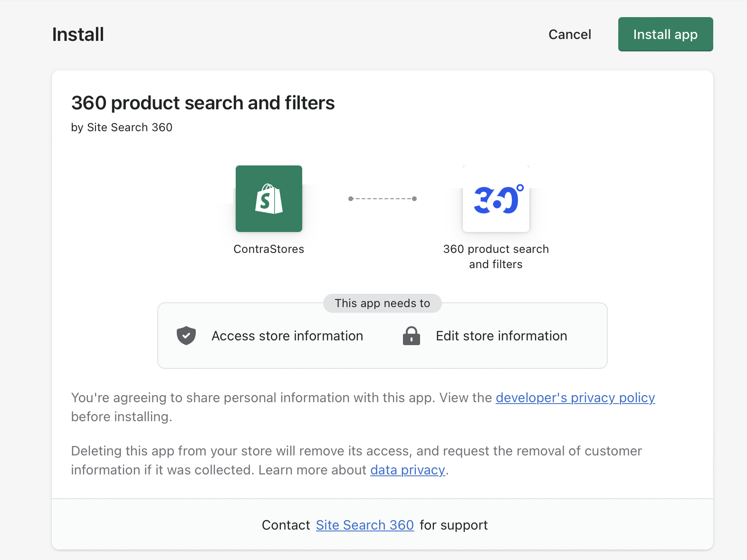Click the app title heading text
The width and height of the screenshot is (747, 560).
click(203, 103)
